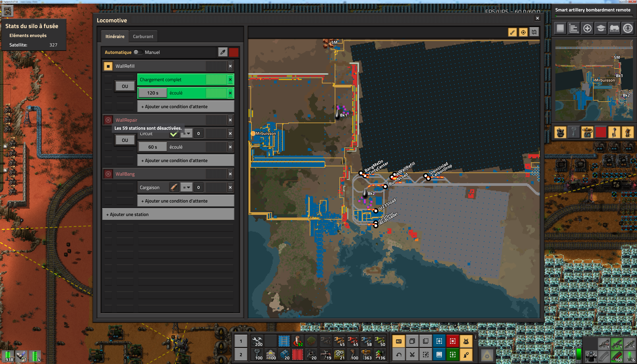Toggle the turret minimap filter button

[587, 132]
